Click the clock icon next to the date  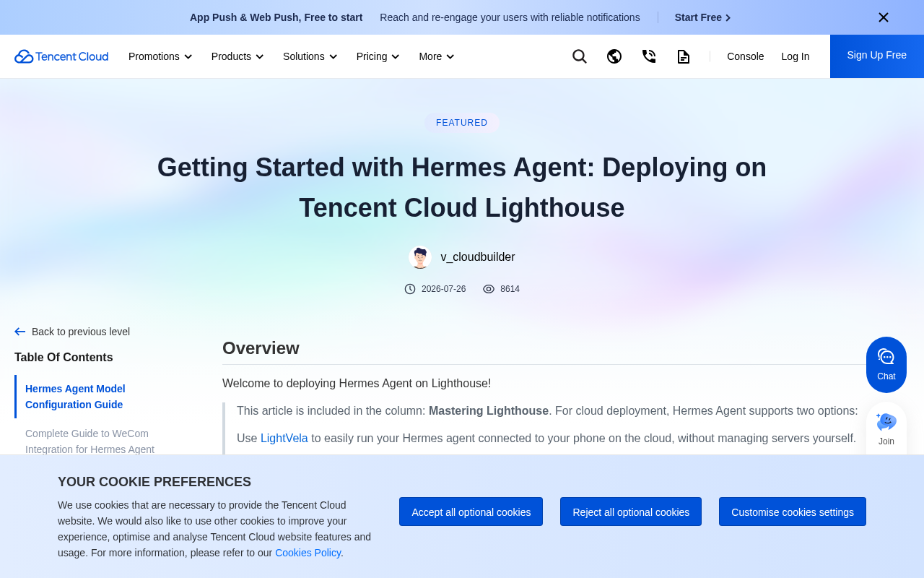410,289
